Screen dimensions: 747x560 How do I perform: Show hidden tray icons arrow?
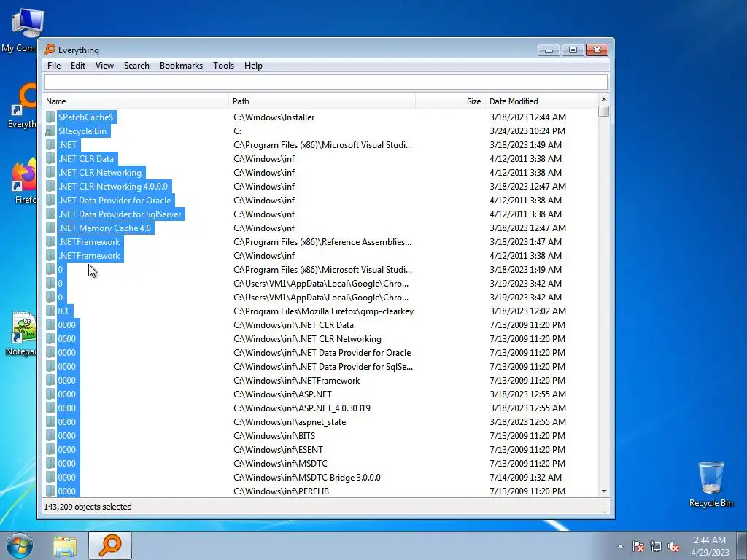point(620,546)
